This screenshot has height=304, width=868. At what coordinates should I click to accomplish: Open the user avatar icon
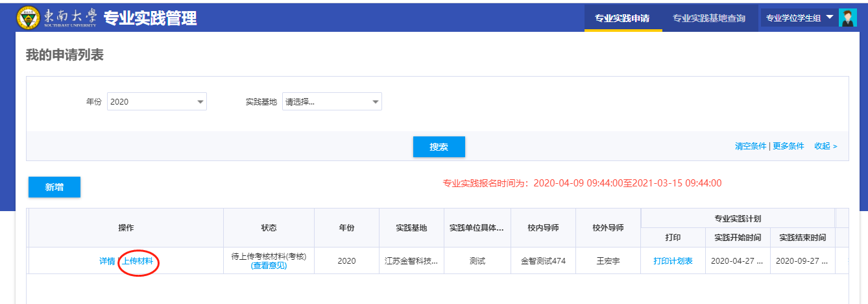coord(848,18)
